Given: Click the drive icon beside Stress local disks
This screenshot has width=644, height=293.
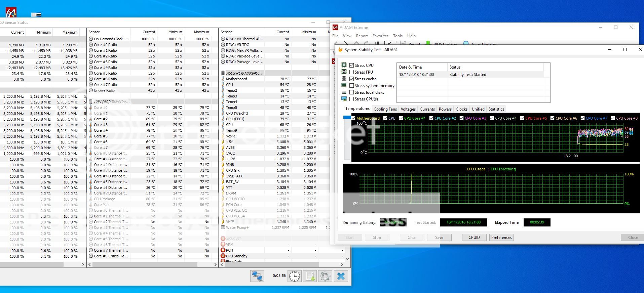Looking at the screenshot, I should tap(344, 92).
